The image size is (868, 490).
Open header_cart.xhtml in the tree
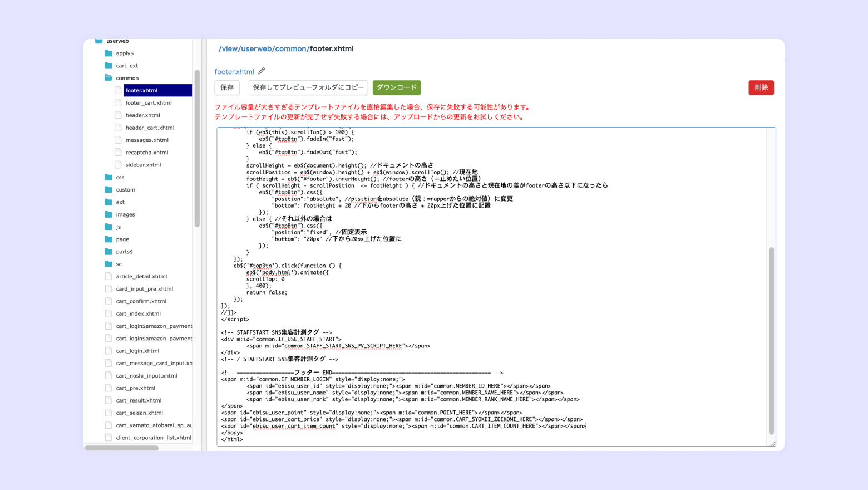(150, 128)
